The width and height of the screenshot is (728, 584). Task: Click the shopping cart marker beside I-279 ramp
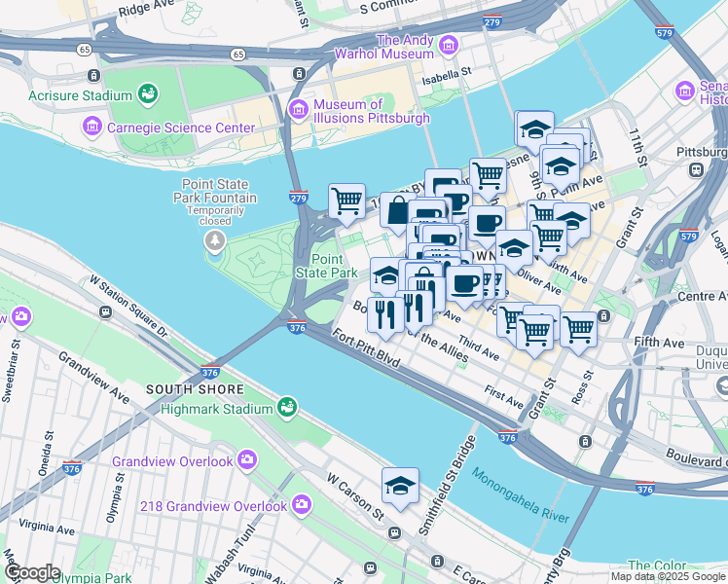coord(346,203)
